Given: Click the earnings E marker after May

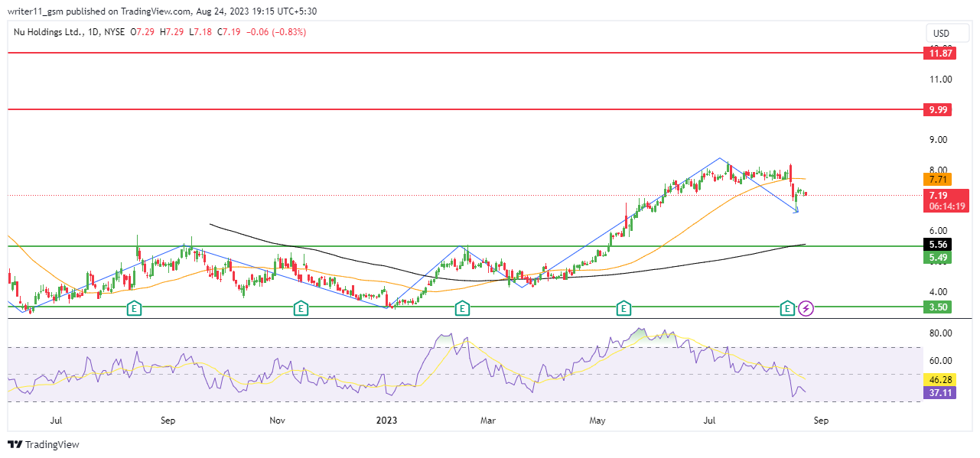Looking at the screenshot, I should pos(624,308).
